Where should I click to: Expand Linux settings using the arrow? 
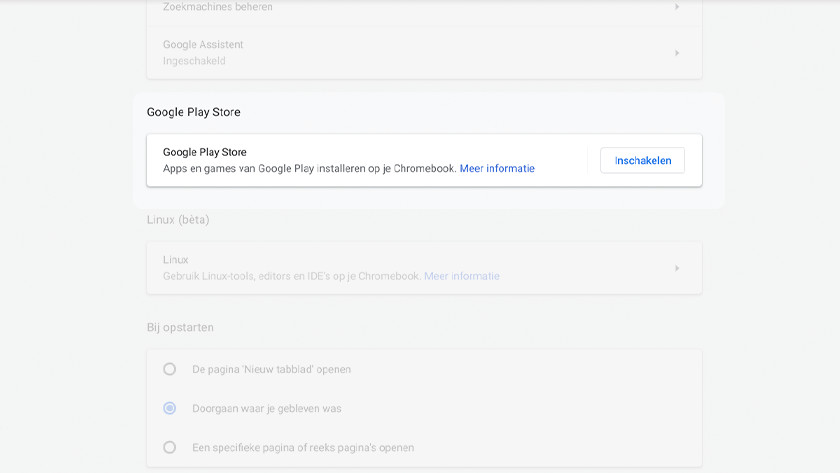677,268
